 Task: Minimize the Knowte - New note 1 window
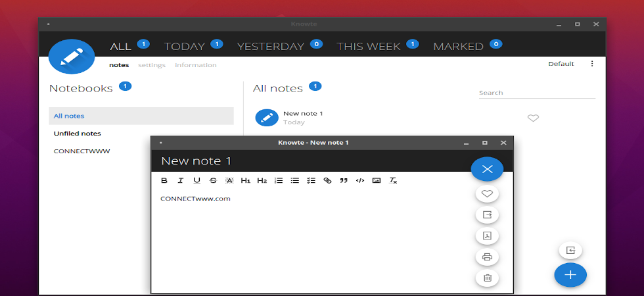466,143
